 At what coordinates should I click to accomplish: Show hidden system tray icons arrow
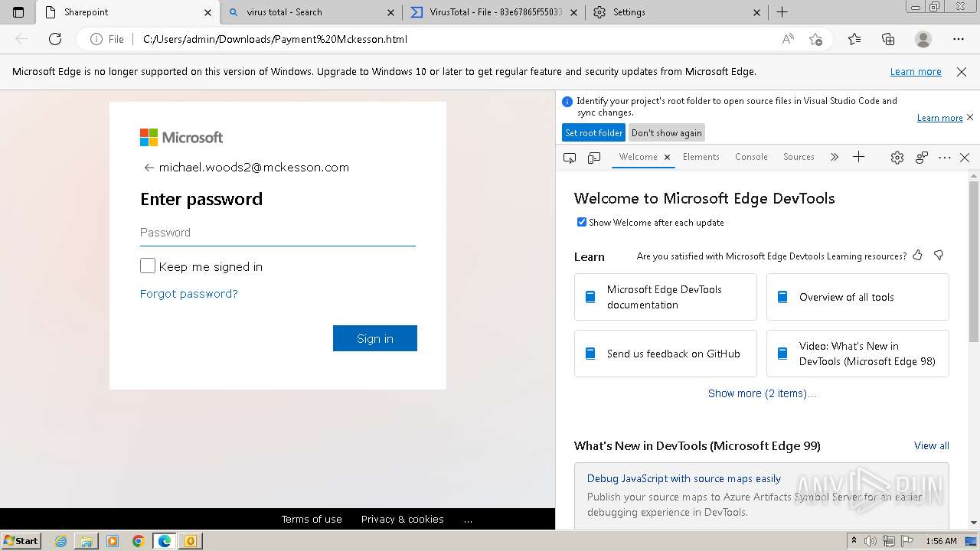tap(854, 540)
